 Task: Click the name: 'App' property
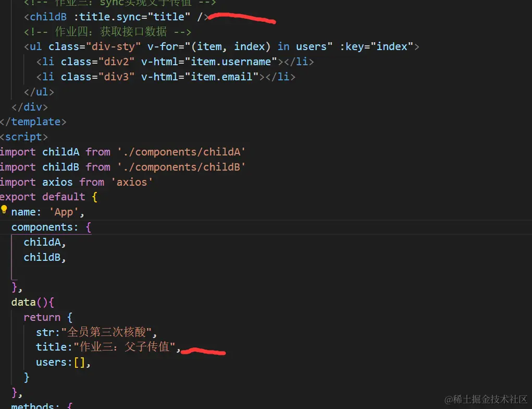48,212
